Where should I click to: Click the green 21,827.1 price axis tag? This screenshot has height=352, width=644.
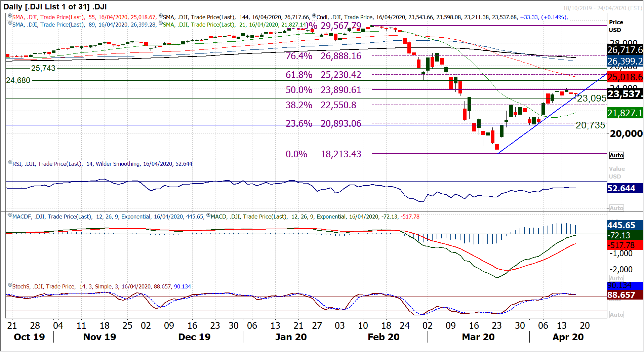pos(625,113)
